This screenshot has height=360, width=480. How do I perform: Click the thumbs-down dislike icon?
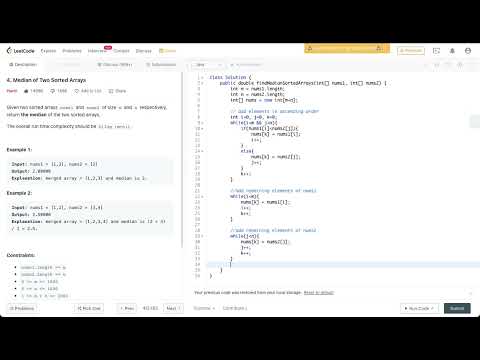click(52, 91)
